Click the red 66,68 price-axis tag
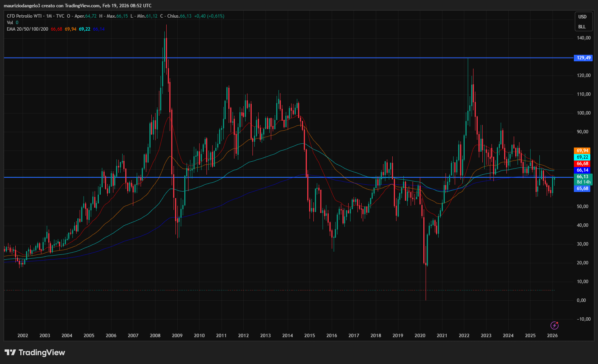The height and width of the screenshot is (364, 598). [x=582, y=164]
